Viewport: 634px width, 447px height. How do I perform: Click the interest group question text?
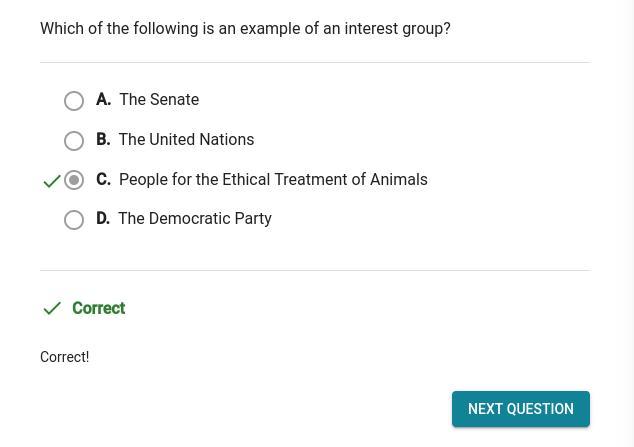[x=245, y=29]
